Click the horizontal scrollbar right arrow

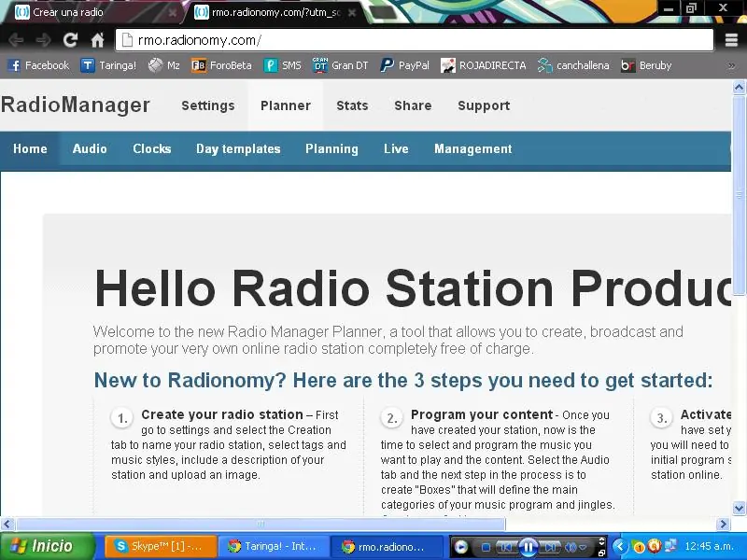tap(723, 525)
